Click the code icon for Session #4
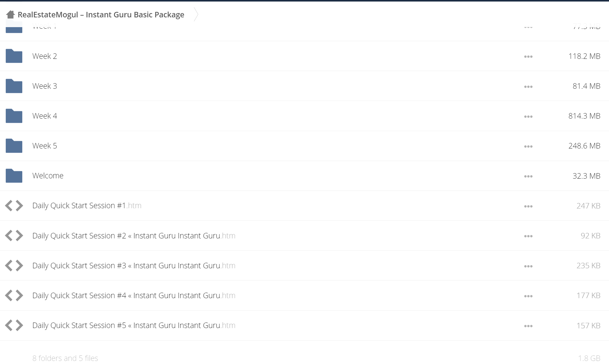Viewport: 609px width, 364px height. tap(14, 295)
